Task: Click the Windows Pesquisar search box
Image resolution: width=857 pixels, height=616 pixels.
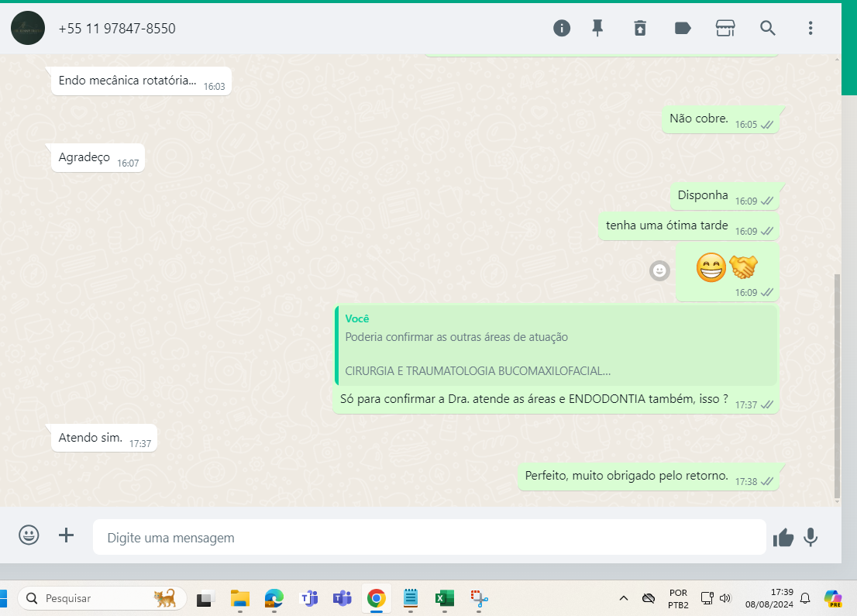Action: (x=102, y=598)
